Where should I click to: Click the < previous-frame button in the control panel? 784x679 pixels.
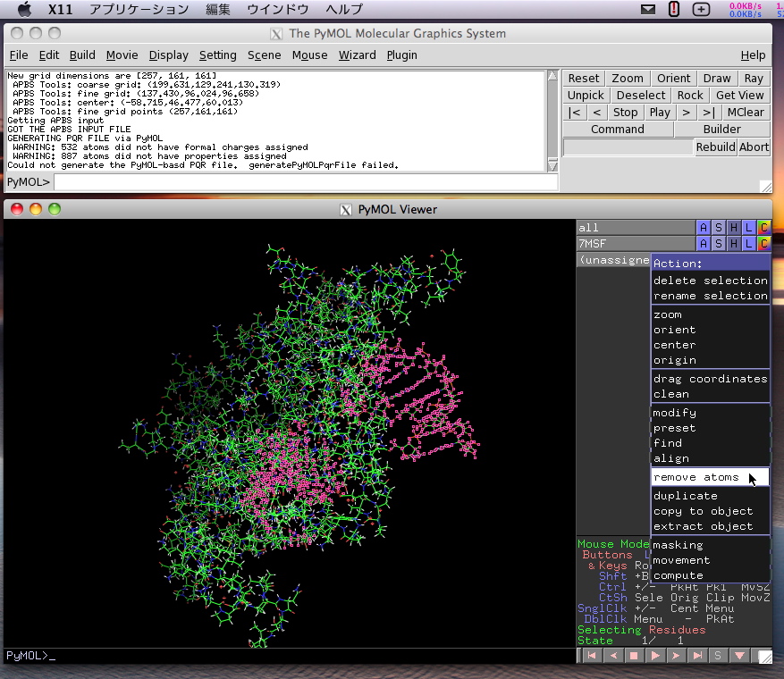[x=597, y=113]
